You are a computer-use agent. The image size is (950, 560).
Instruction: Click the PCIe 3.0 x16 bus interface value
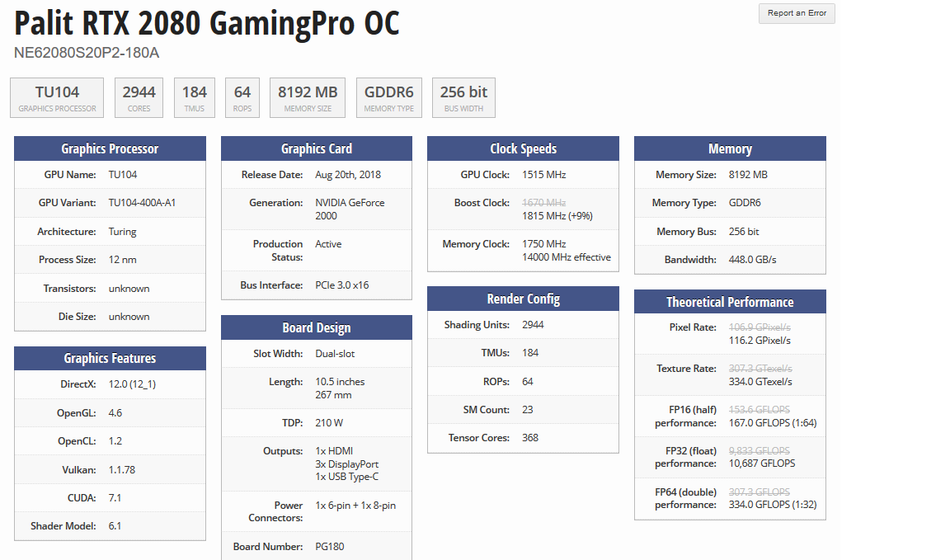341,285
